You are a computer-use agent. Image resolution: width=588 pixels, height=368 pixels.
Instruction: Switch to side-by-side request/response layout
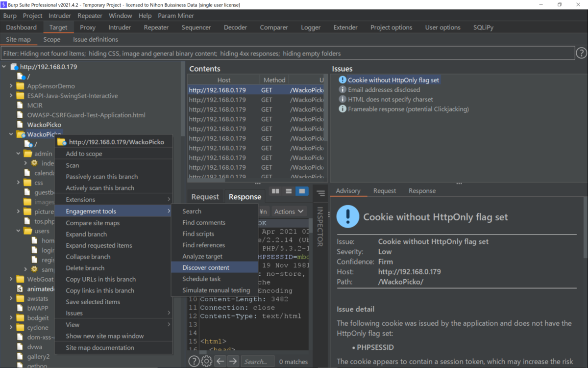point(275,191)
